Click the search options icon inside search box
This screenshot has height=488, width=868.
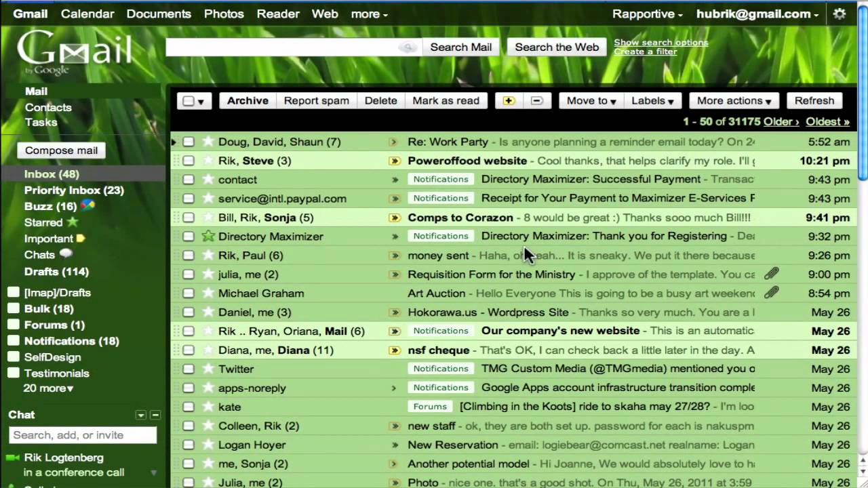click(x=408, y=47)
